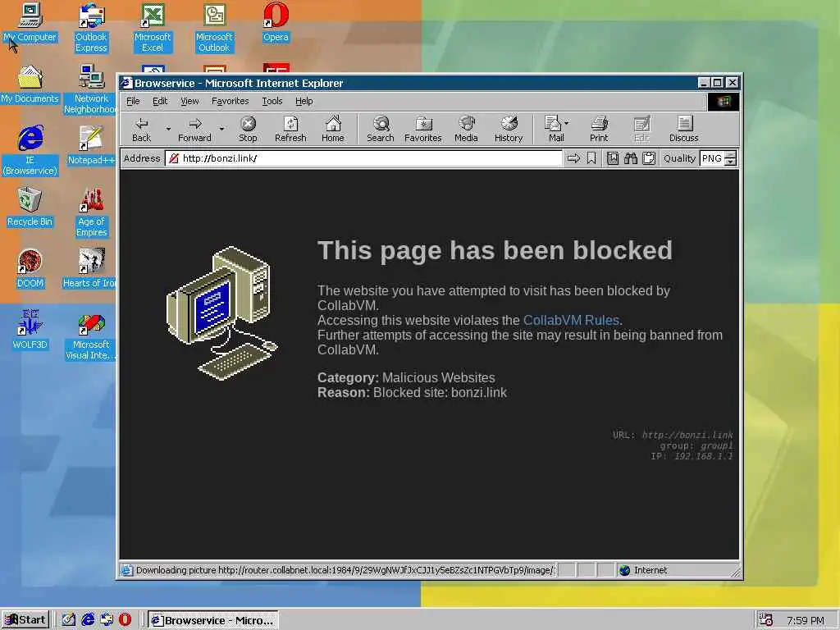
Task: Open the Forward button history dropdown arrow
Action: click(x=221, y=129)
